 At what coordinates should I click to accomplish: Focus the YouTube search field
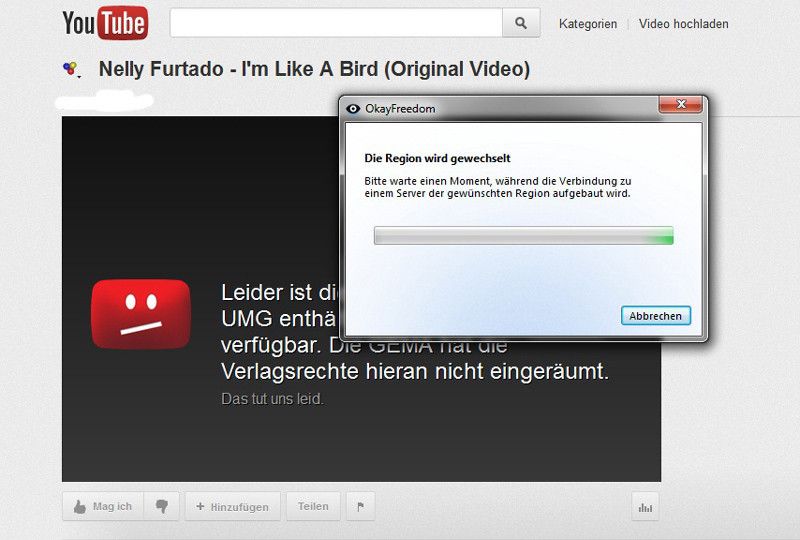click(x=336, y=23)
